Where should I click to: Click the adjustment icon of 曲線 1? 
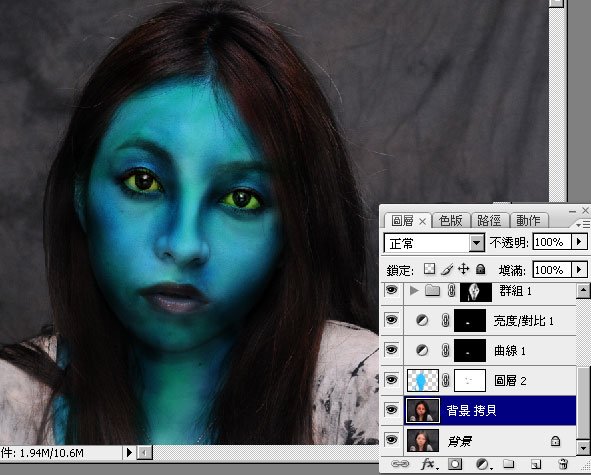(x=422, y=350)
